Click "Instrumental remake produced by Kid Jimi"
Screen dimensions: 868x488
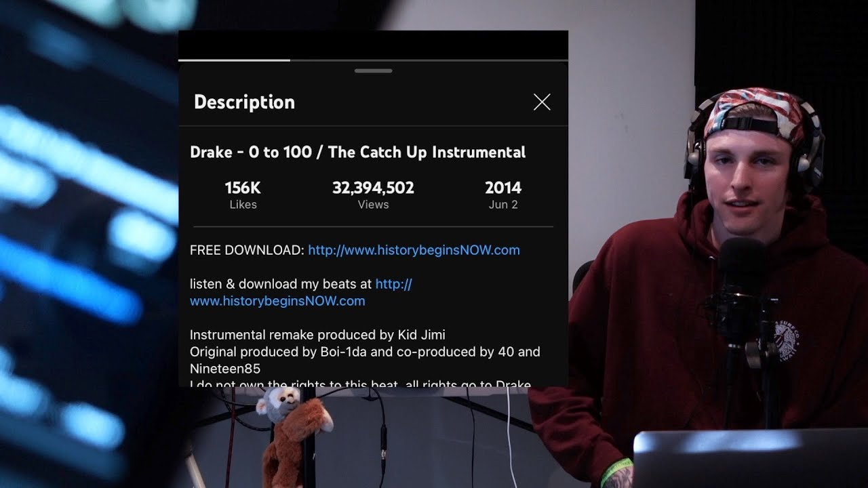(x=317, y=335)
